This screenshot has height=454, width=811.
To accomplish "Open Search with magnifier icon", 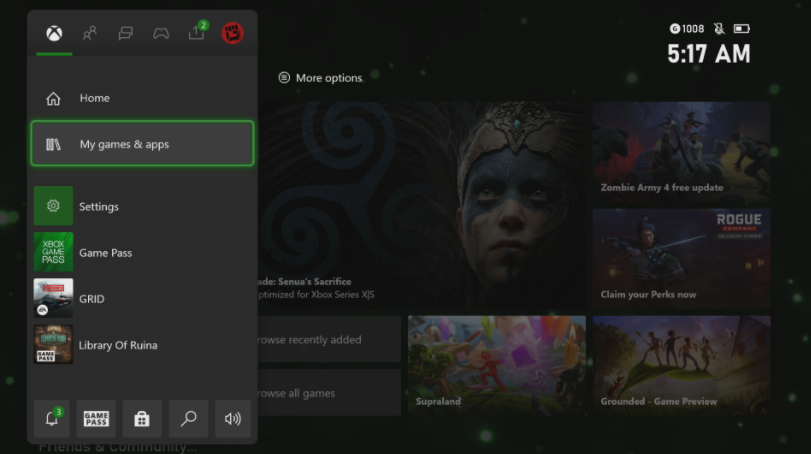I will tap(188, 418).
